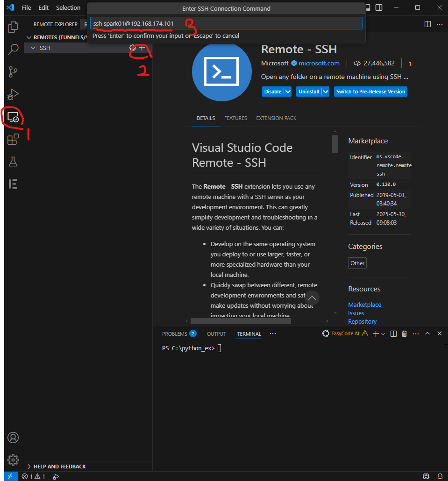Screen dimensions: 448x481
Task: Switch to Features tab
Action: (x=235, y=118)
